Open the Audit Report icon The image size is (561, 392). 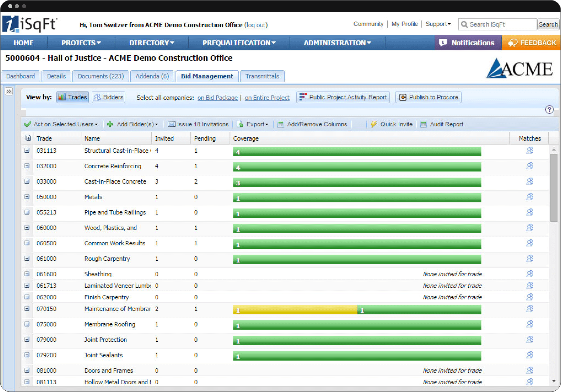pyautogui.click(x=424, y=124)
